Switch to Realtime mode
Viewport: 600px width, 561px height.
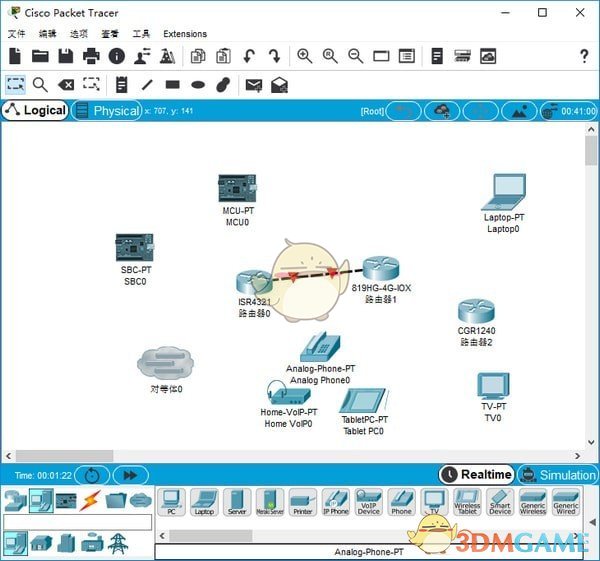(476, 475)
